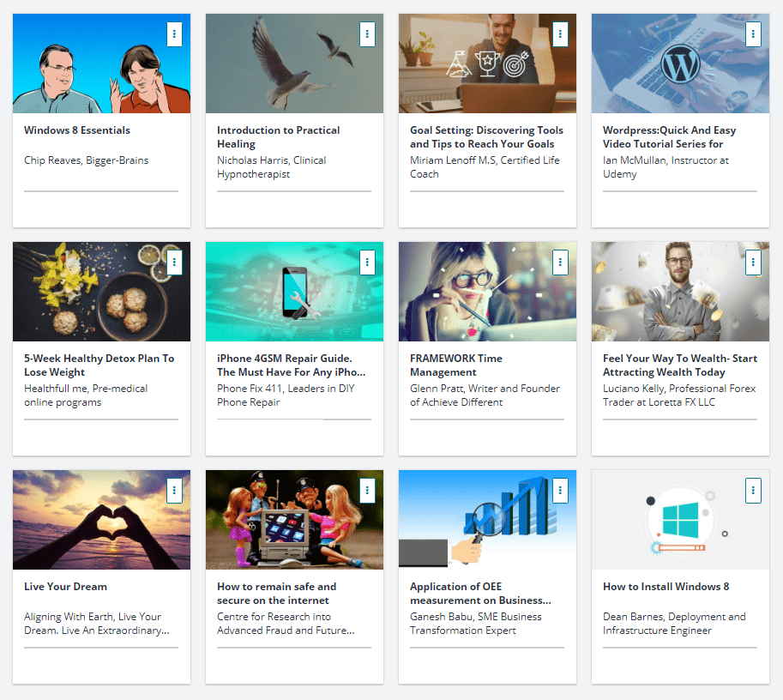Click the heart-hands sunset thumbnail

(x=101, y=520)
